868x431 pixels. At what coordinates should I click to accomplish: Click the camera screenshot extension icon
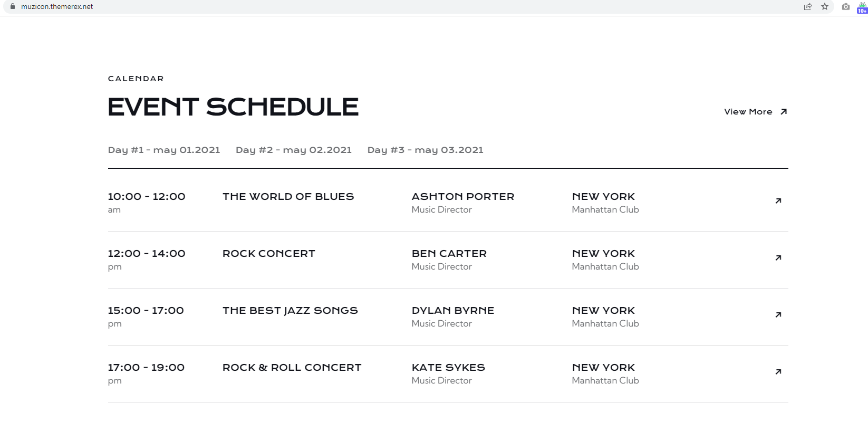846,7
